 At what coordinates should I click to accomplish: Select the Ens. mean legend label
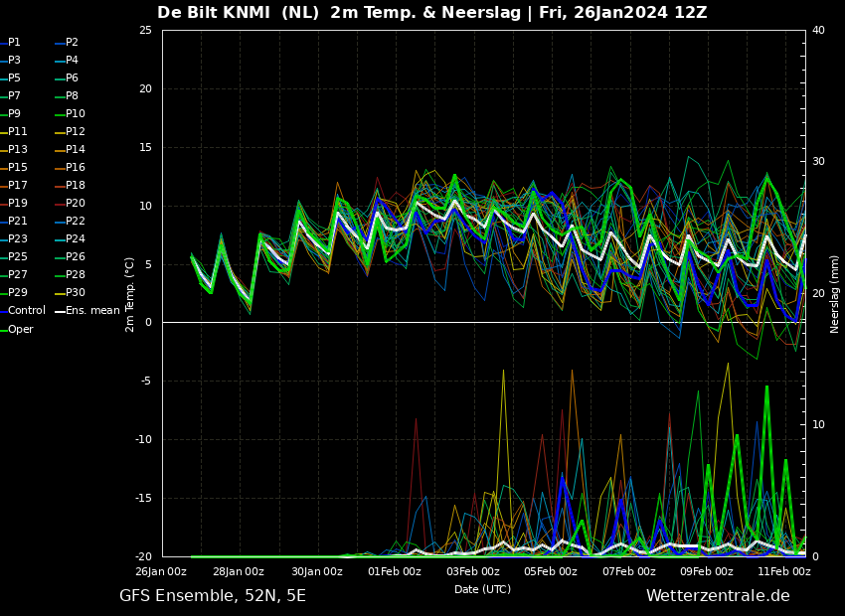(92, 311)
